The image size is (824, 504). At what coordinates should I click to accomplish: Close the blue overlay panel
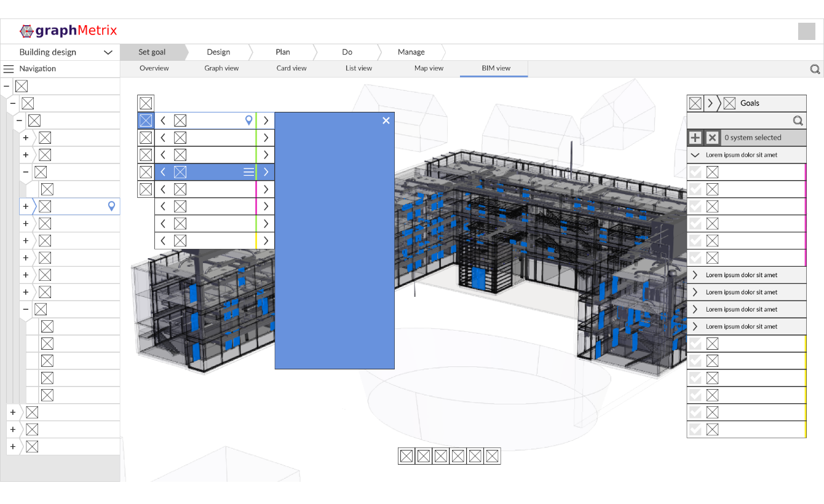coord(386,120)
